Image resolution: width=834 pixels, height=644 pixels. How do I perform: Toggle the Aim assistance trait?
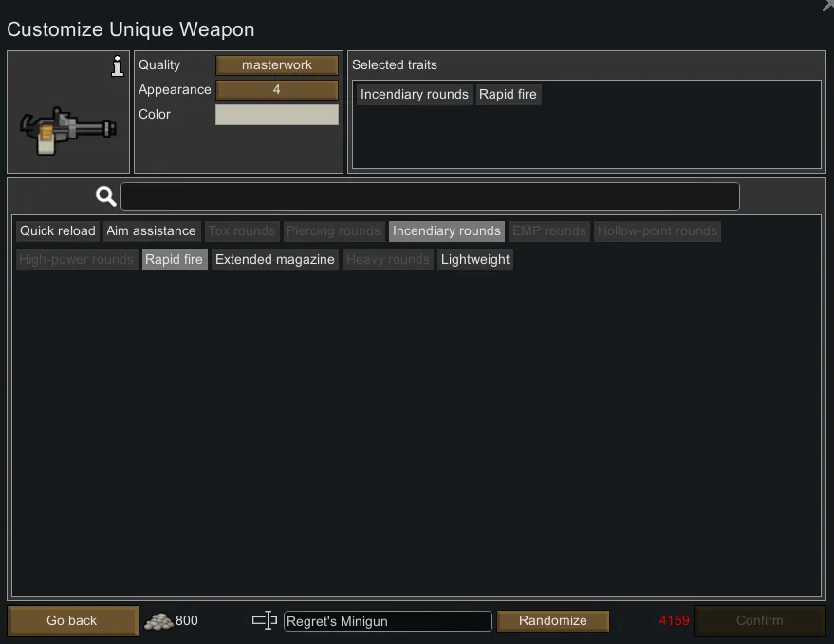[x=152, y=230]
